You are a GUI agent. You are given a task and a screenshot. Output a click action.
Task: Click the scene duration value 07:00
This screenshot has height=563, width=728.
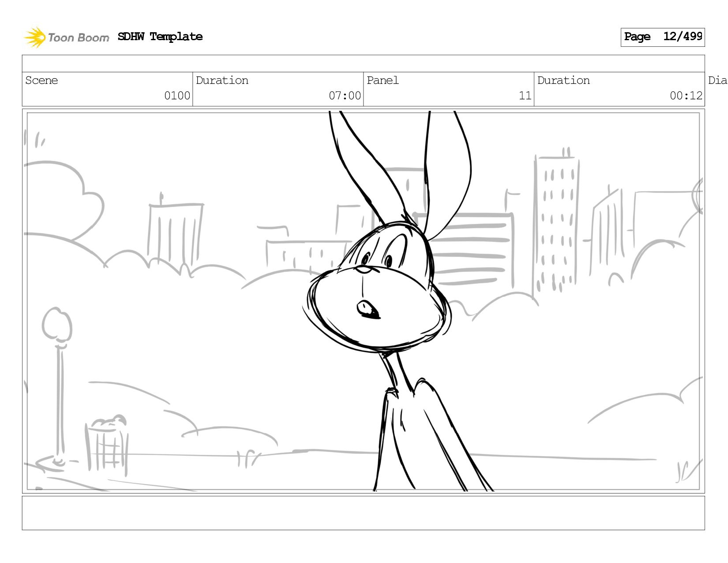point(345,96)
